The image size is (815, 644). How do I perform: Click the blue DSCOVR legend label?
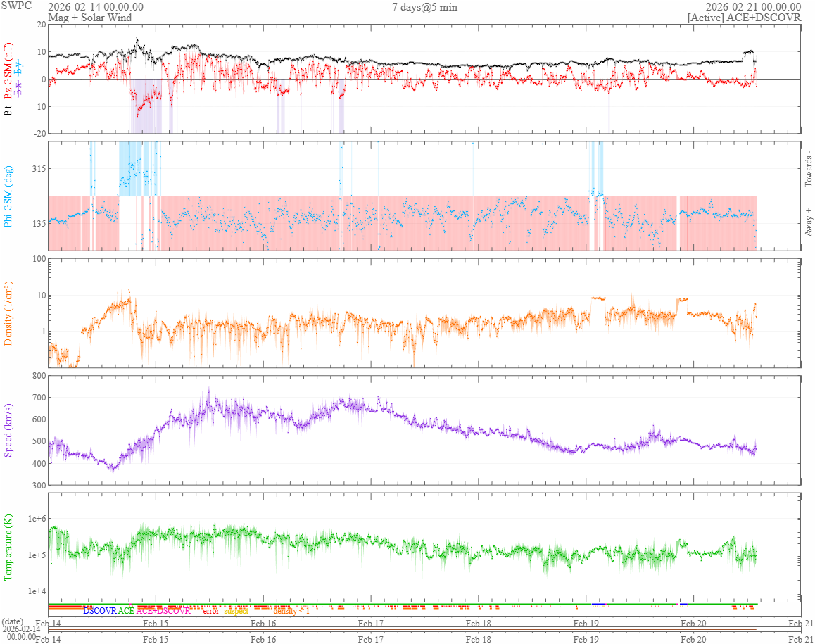[x=100, y=611]
